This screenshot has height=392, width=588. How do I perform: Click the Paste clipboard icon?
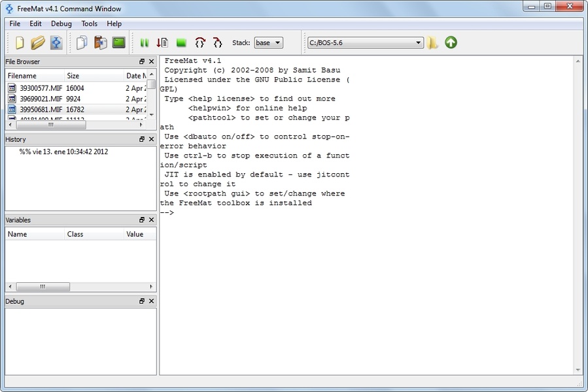101,42
